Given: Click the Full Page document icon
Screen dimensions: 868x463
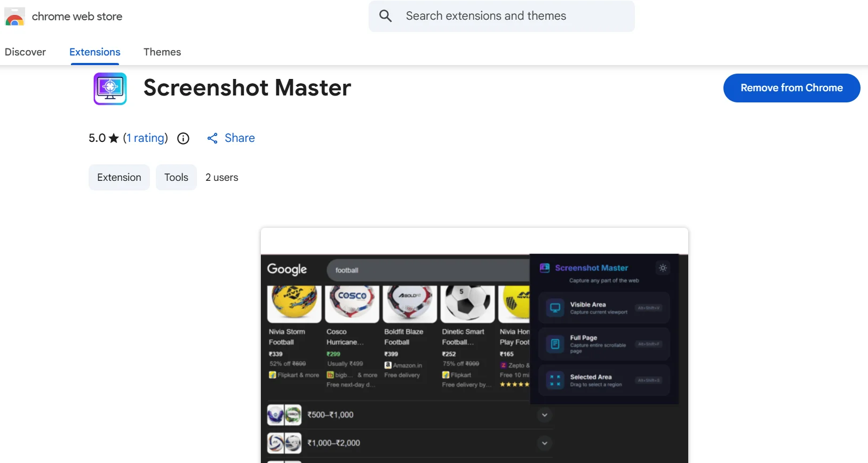Looking at the screenshot, I should (555, 344).
